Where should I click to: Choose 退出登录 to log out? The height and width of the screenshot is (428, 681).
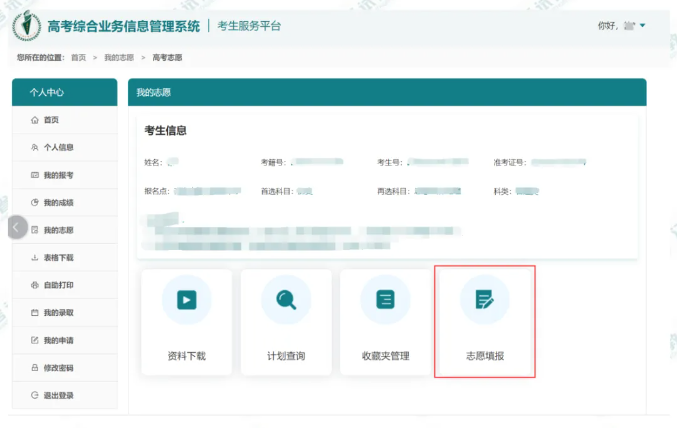point(65,395)
